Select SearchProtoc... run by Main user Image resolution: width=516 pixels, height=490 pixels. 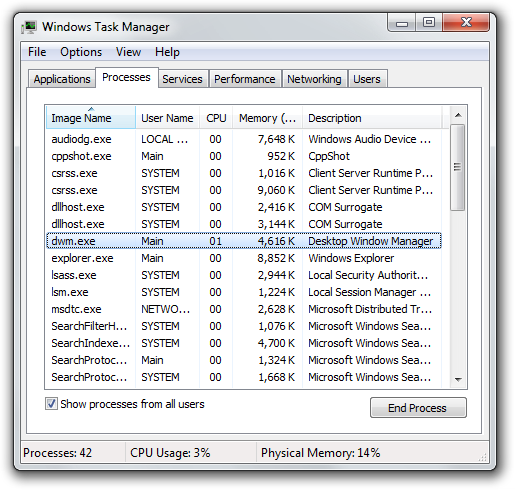point(244,360)
